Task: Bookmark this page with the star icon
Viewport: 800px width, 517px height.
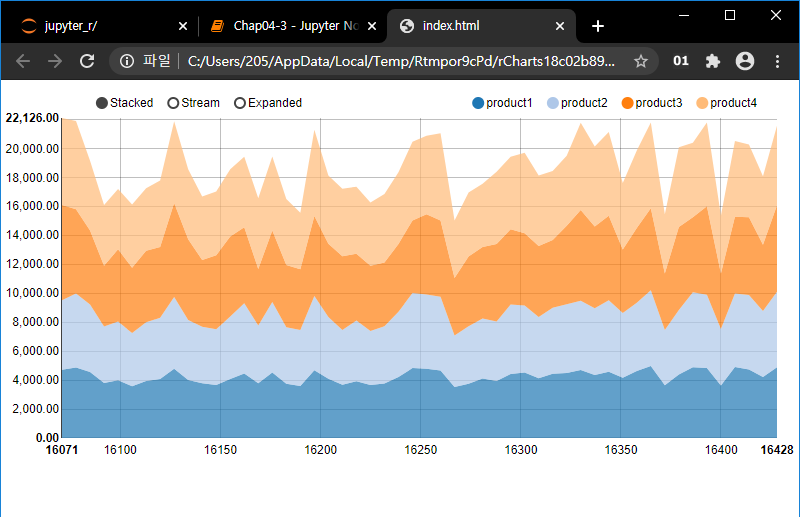Action: [x=641, y=61]
